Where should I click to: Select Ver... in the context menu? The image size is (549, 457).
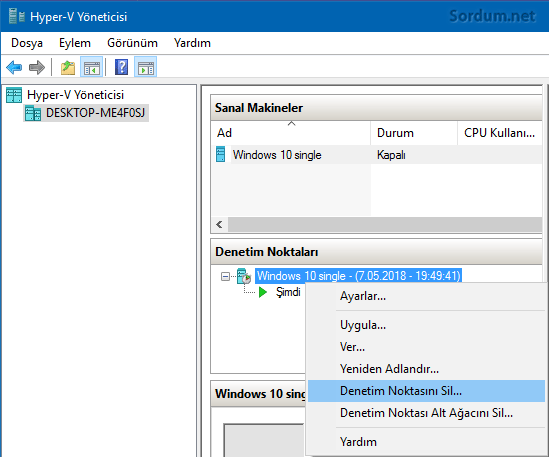pyautogui.click(x=426, y=347)
